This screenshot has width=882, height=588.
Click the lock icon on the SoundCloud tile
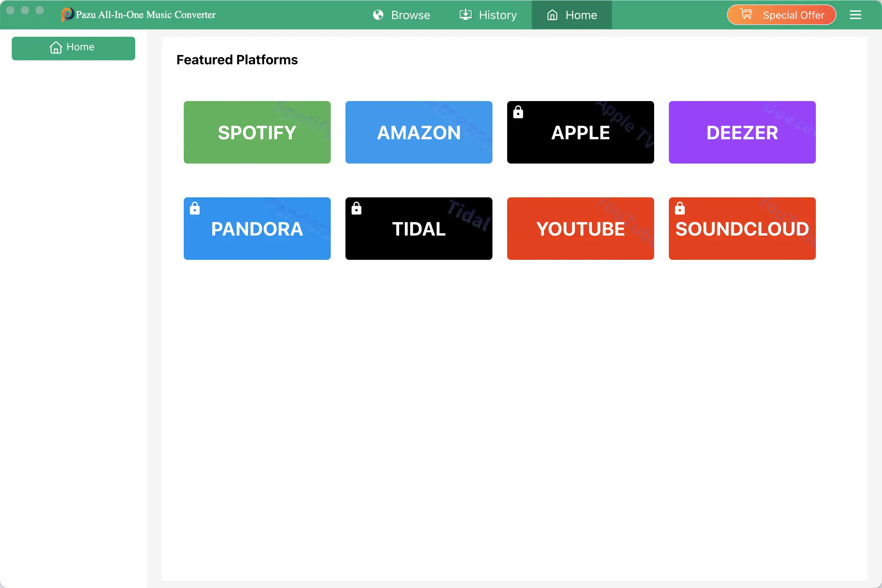(x=680, y=208)
